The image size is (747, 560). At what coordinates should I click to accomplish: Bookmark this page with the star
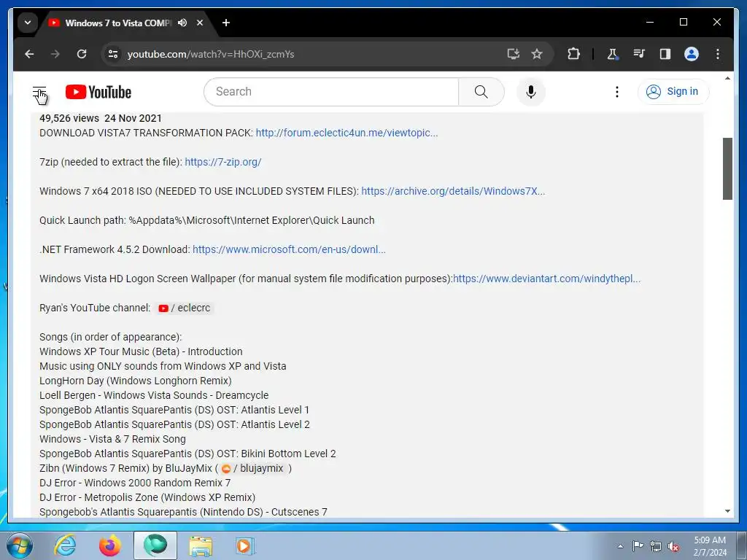537,54
